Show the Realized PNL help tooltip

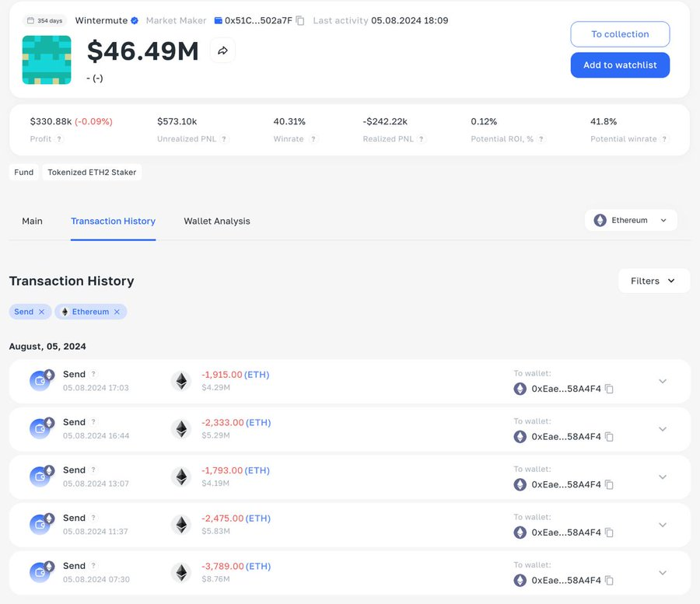pyautogui.click(x=421, y=138)
